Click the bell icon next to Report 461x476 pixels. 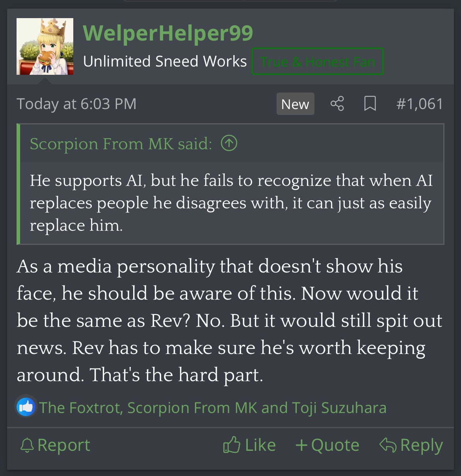[x=27, y=446]
